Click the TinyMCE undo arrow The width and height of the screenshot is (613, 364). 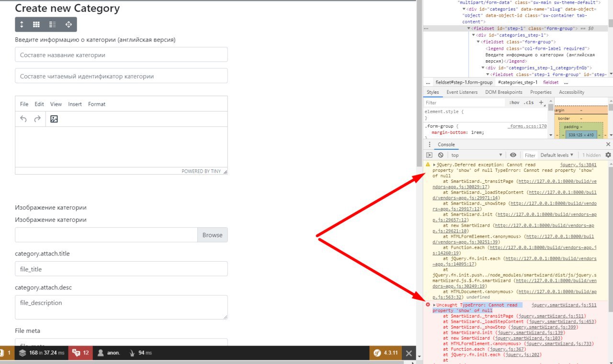pos(23,119)
